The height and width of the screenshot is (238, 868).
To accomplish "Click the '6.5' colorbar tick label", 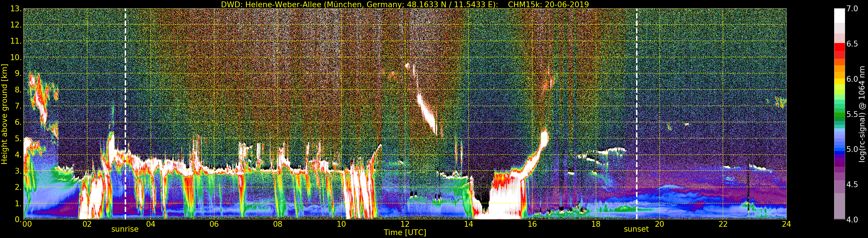I will [852, 44].
